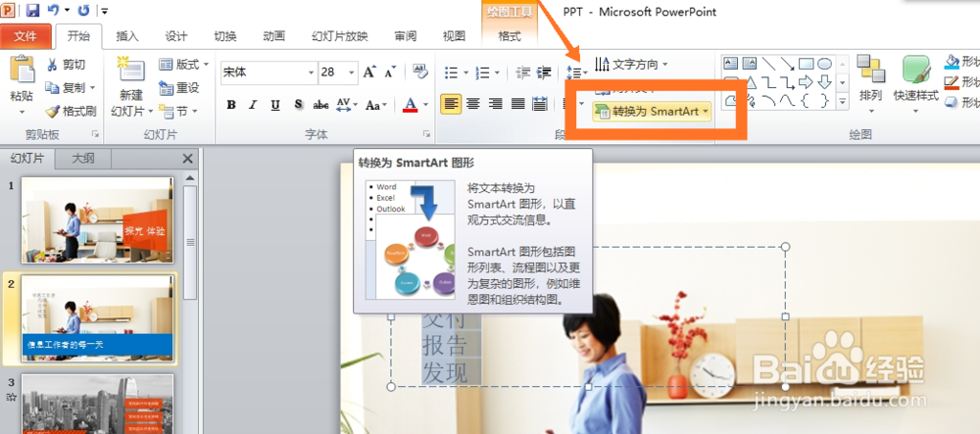Toggle Justify text alignment
Viewport: 980px width, 434px height.
518,104
